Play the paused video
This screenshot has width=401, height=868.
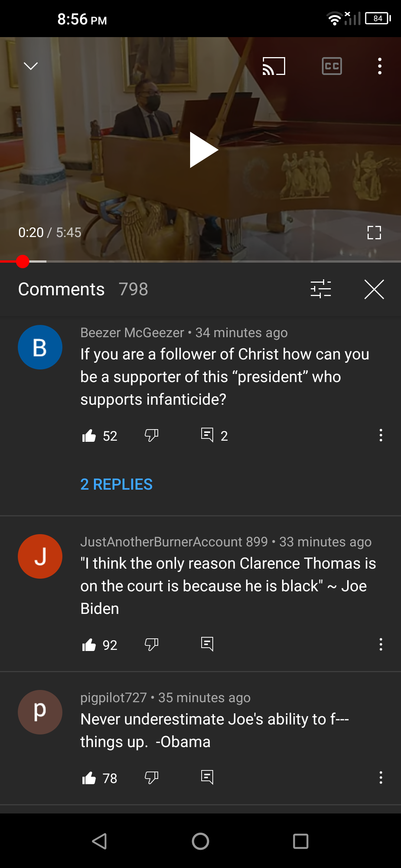click(203, 150)
